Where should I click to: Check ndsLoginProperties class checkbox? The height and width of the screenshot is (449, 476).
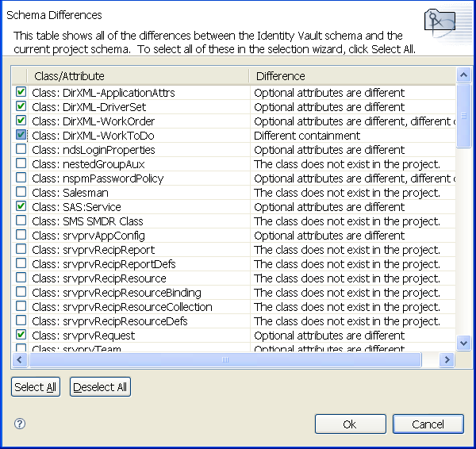coord(21,149)
